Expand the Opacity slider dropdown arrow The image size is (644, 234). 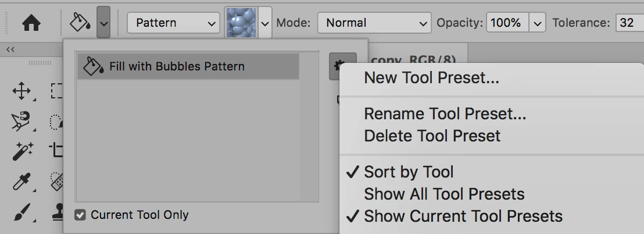click(x=538, y=23)
